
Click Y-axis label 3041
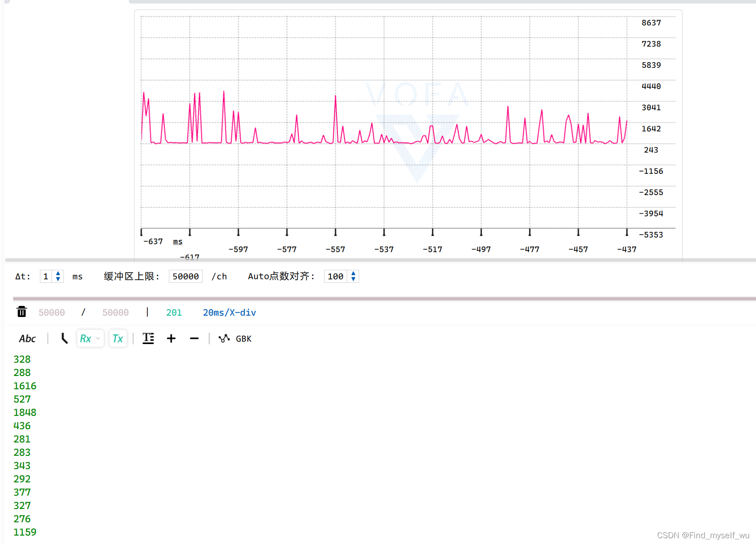(x=651, y=108)
